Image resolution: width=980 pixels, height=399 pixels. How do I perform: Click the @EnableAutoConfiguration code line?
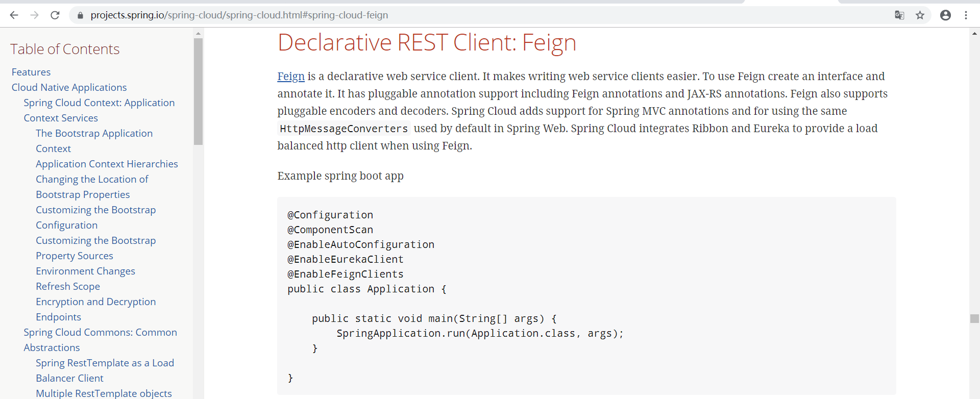[360, 244]
